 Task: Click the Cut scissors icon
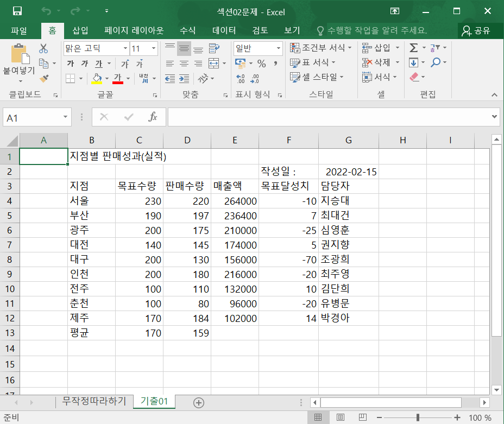(x=43, y=48)
